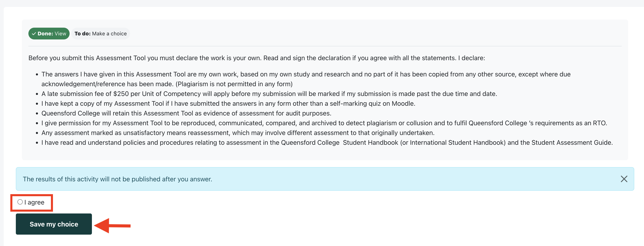Select the "I agree" radio button
The width and height of the screenshot is (644, 246).
tap(20, 202)
